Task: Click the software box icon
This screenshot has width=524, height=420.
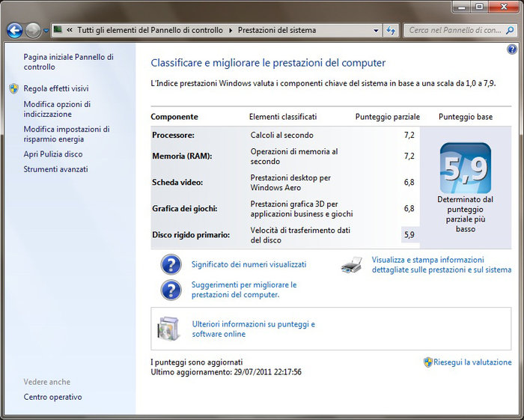Action: pos(168,329)
